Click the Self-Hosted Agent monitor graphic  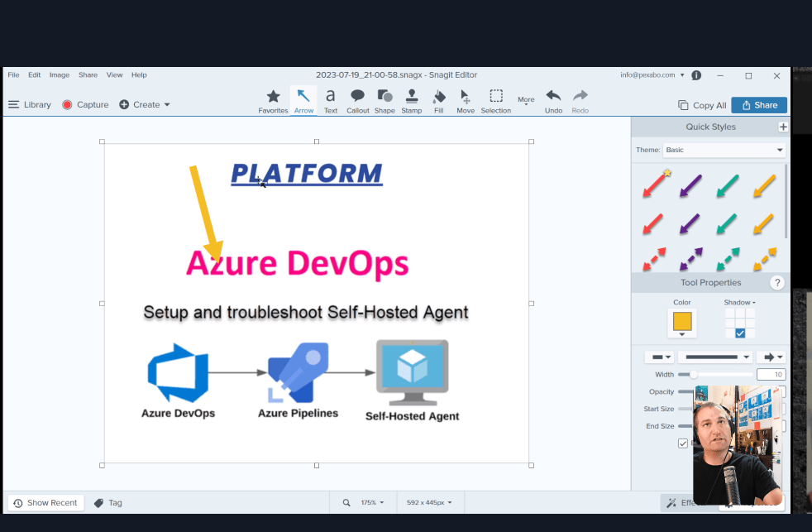tap(413, 372)
